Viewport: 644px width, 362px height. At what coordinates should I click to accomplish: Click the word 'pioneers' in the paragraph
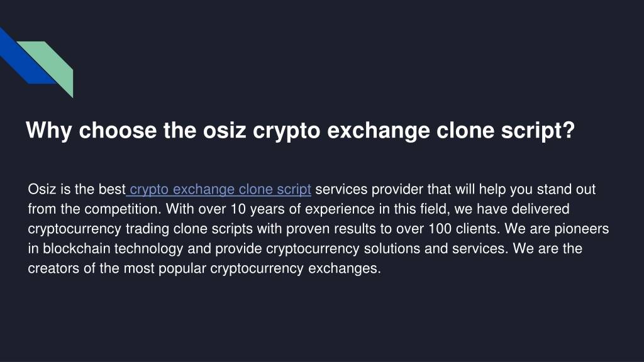tap(582, 229)
